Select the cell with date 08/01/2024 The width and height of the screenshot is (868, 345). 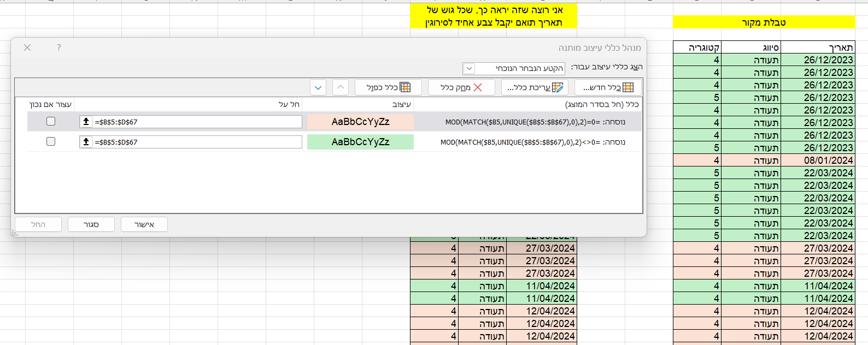click(x=818, y=160)
